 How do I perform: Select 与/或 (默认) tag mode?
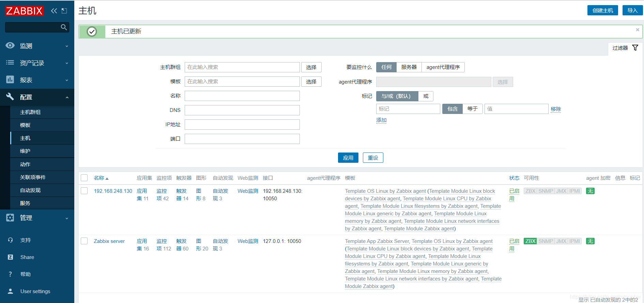click(x=397, y=96)
